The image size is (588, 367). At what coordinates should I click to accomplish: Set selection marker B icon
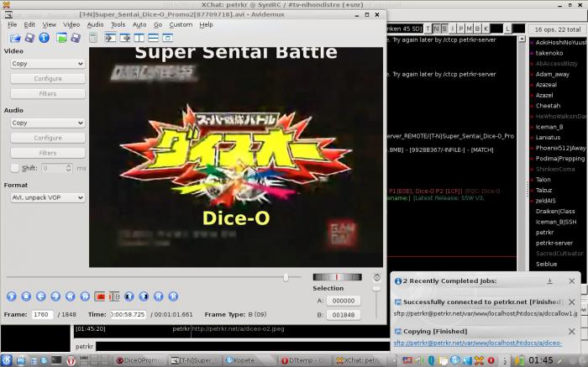point(114,296)
